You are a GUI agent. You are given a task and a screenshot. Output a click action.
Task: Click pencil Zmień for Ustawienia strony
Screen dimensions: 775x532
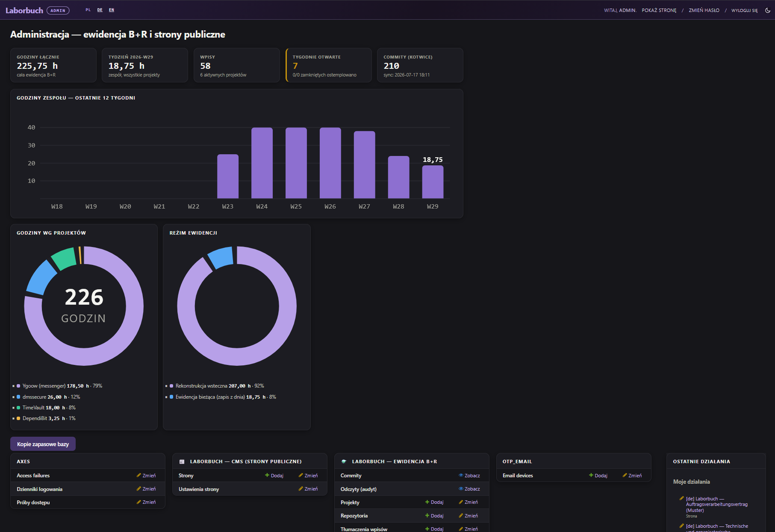pyautogui.click(x=308, y=489)
